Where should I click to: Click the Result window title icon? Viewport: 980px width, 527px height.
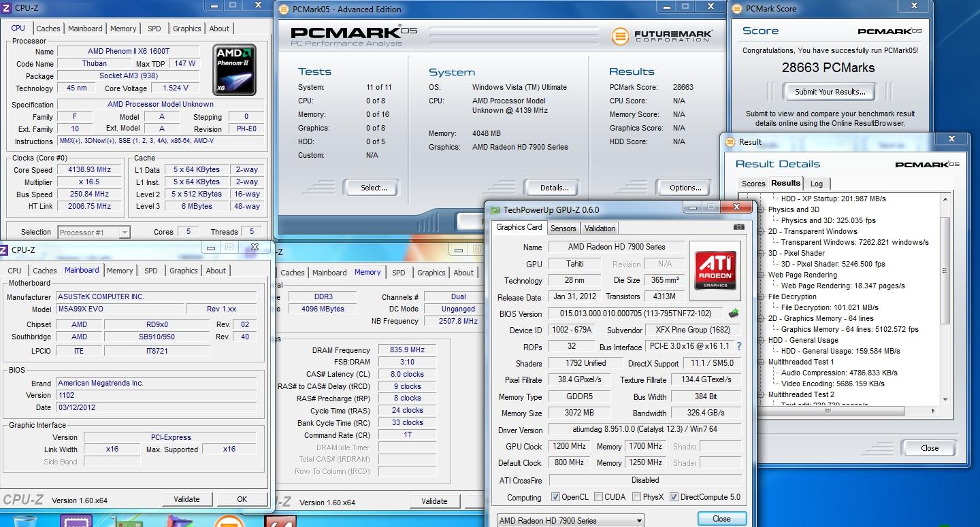(x=730, y=142)
